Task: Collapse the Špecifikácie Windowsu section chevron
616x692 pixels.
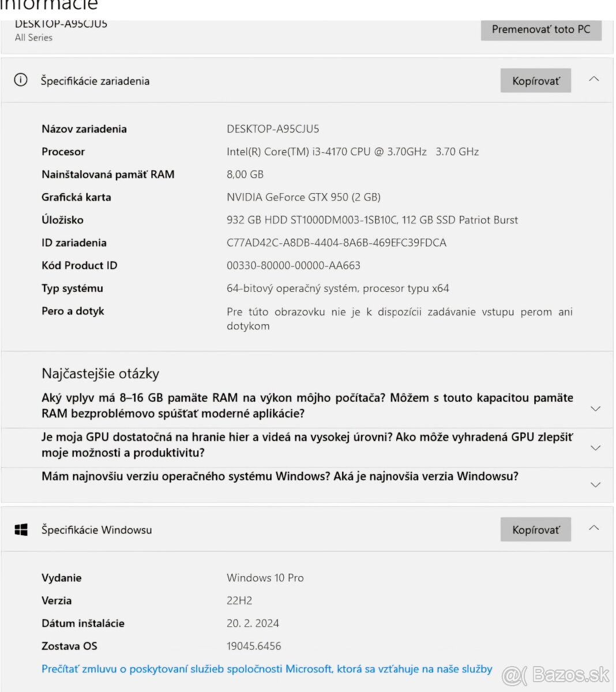Action: pos(594,528)
